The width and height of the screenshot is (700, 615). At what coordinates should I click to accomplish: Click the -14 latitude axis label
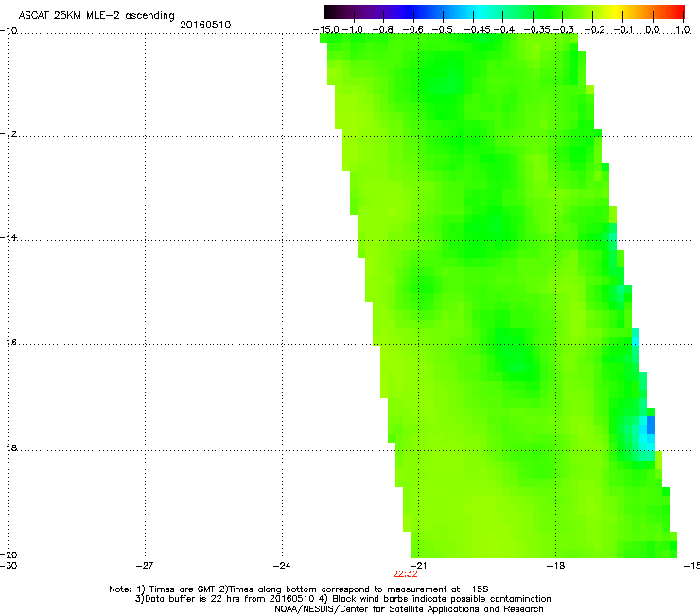tap(9, 237)
